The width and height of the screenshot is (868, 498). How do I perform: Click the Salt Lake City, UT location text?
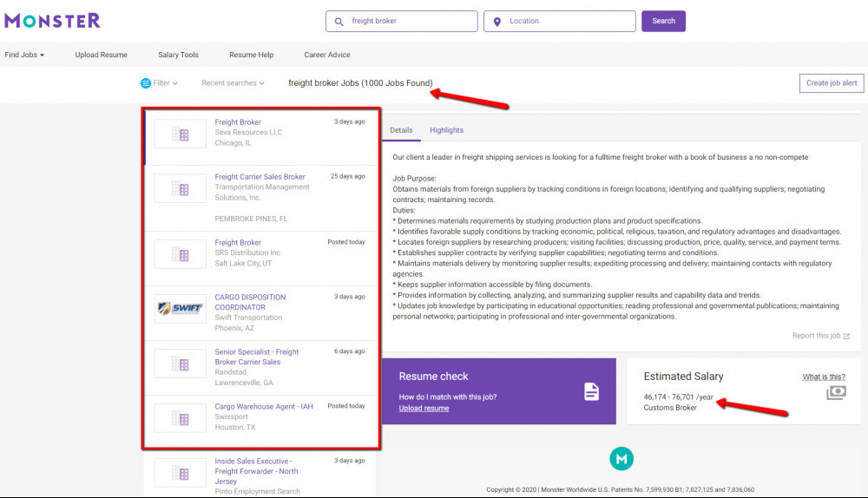(x=243, y=264)
